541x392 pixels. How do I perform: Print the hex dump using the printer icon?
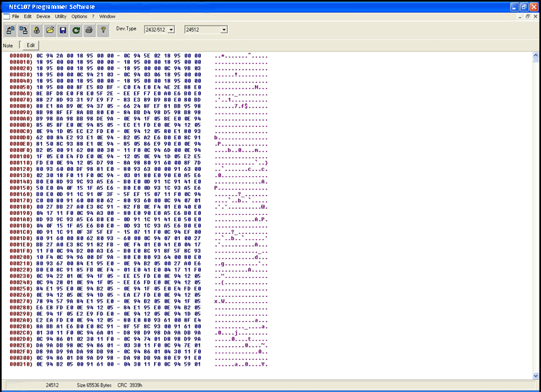click(89, 30)
